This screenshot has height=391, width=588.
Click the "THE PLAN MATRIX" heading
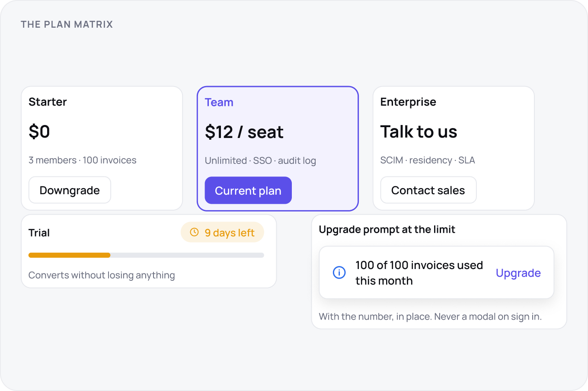[x=67, y=24]
